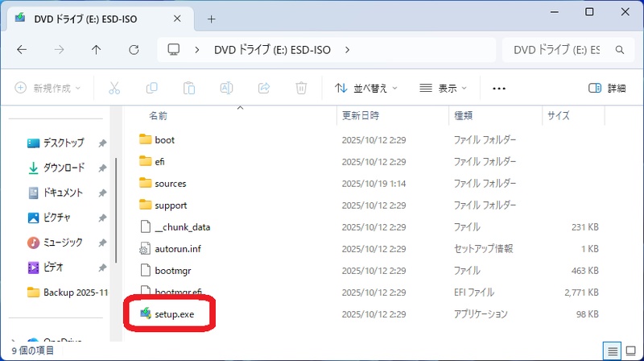644x361 pixels.
Task: Click the PC monitor icon in address bar
Action: tap(174, 50)
